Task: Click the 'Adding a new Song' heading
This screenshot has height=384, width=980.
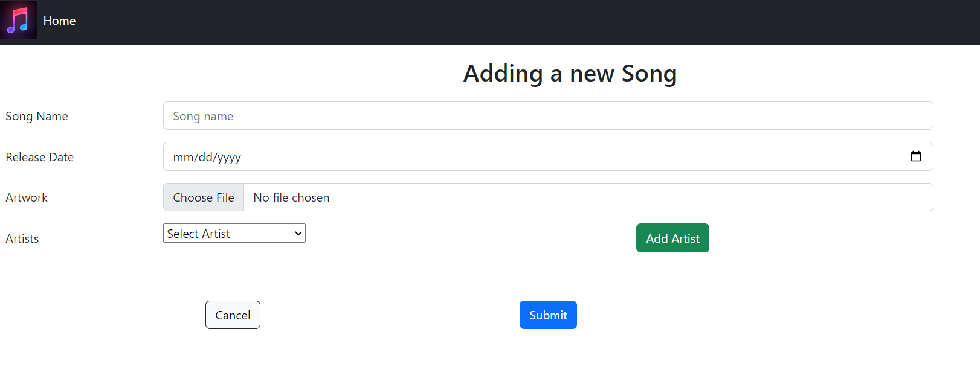Action: (569, 73)
